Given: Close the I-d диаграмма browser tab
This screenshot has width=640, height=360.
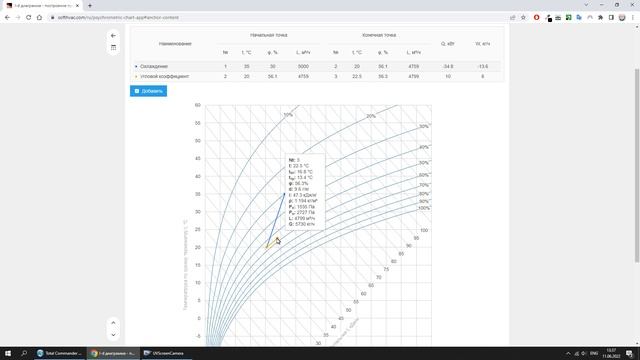Looking at the screenshot, I should pyautogui.click(x=77, y=6).
